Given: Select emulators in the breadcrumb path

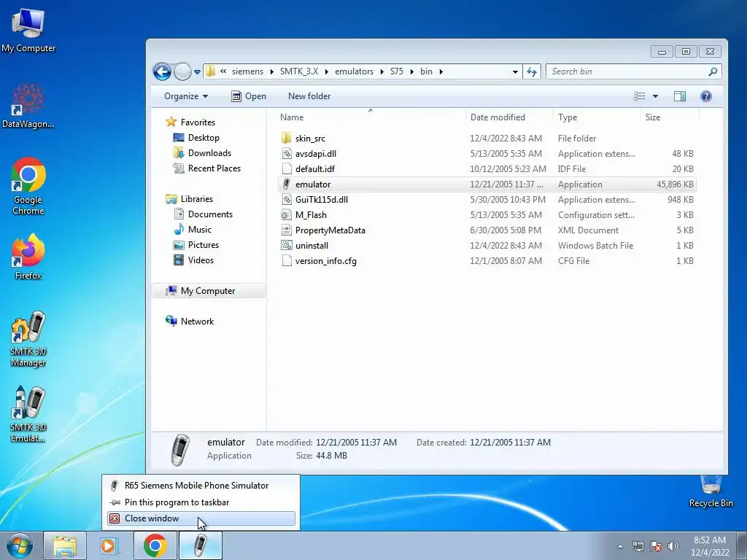Looking at the screenshot, I should click(354, 71).
